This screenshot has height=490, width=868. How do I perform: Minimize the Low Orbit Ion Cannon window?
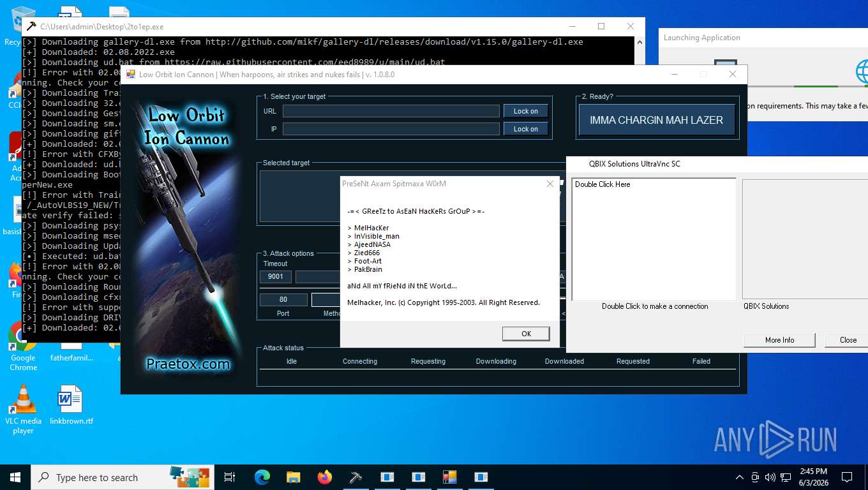(675, 74)
